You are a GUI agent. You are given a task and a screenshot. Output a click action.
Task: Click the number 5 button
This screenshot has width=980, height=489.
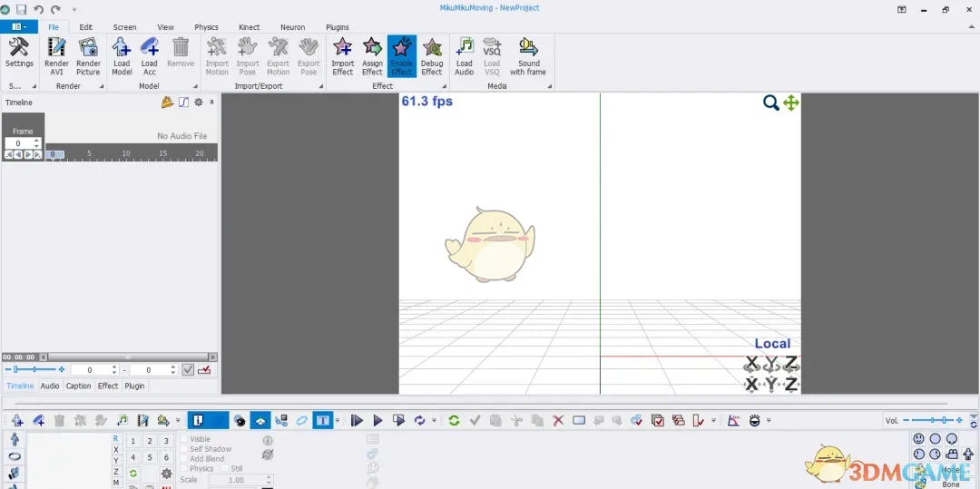coord(150,457)
